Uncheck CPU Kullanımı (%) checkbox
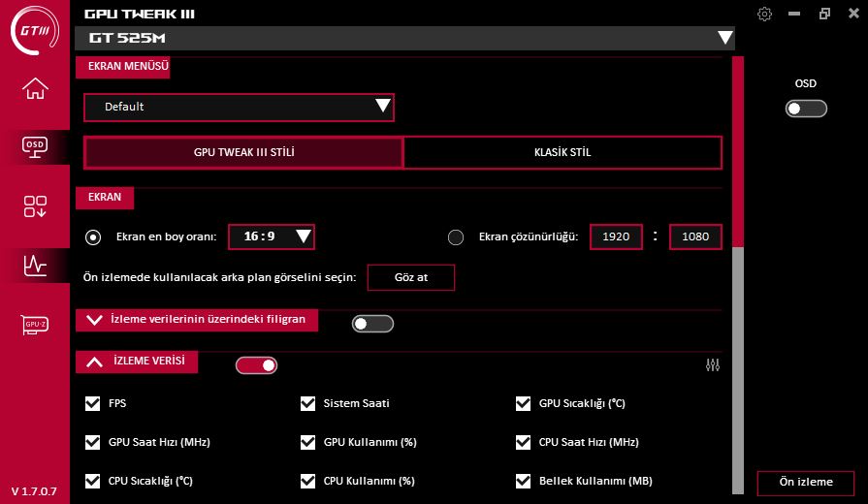868x504 pixels. coord(307,481)
